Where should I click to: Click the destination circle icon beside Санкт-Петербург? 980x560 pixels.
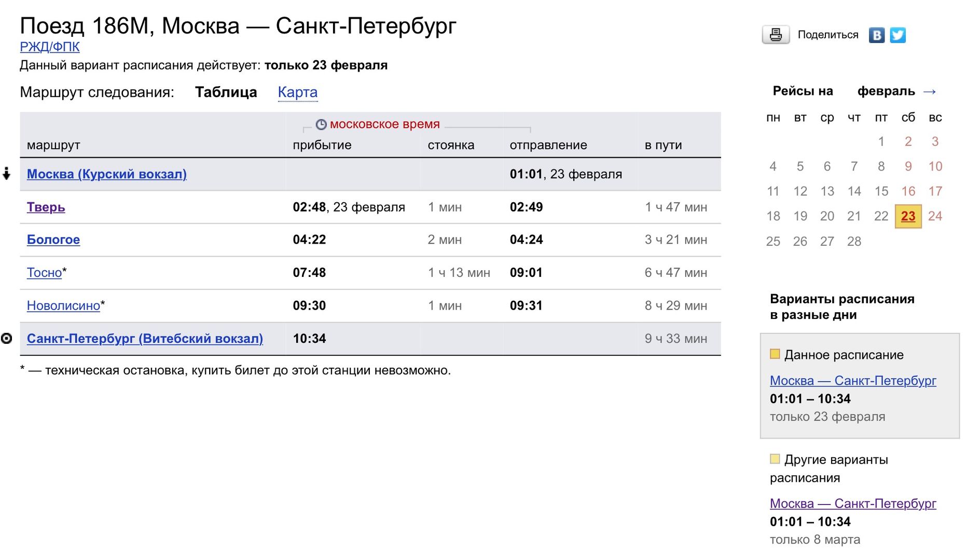pyautogui.click(x=7, y=339)
